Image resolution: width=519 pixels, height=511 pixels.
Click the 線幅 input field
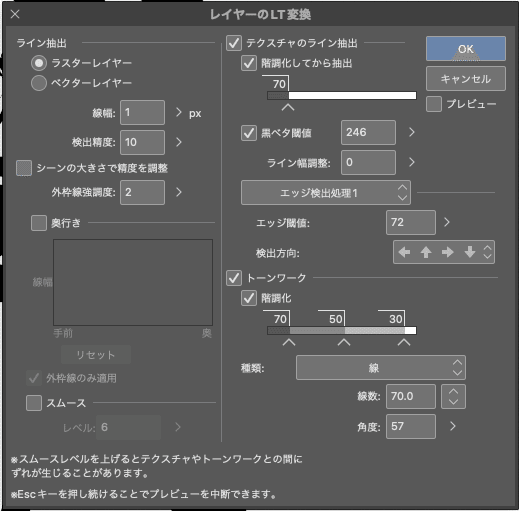pyautogui.click(x=142, y=112)
